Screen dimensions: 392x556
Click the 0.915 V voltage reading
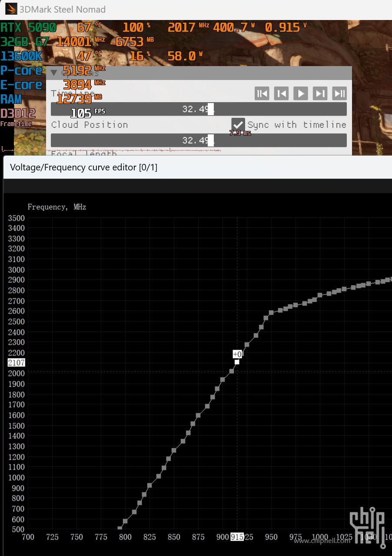(286, 27)
